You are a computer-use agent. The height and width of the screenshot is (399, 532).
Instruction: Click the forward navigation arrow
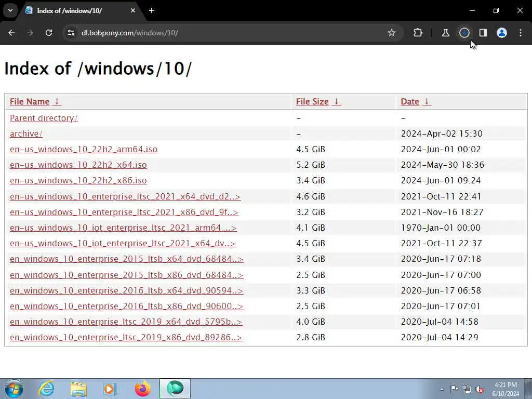[x=30, y=33]
